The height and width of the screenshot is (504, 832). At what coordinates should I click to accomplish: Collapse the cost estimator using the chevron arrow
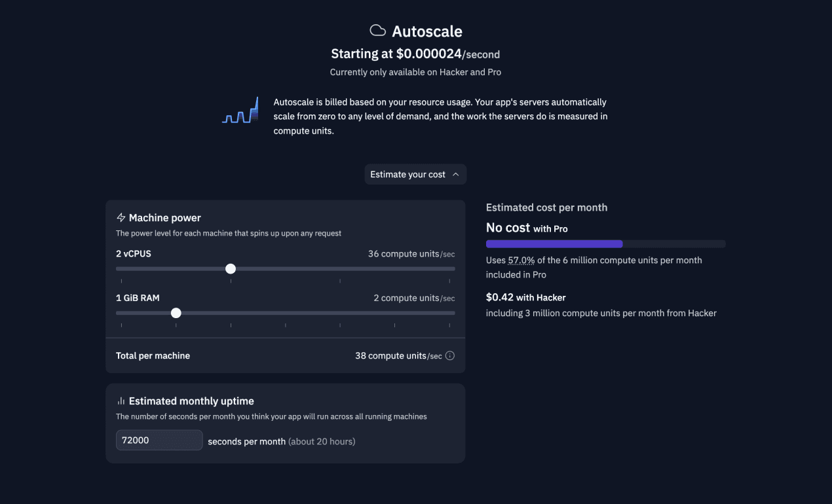tap(456, 175)
